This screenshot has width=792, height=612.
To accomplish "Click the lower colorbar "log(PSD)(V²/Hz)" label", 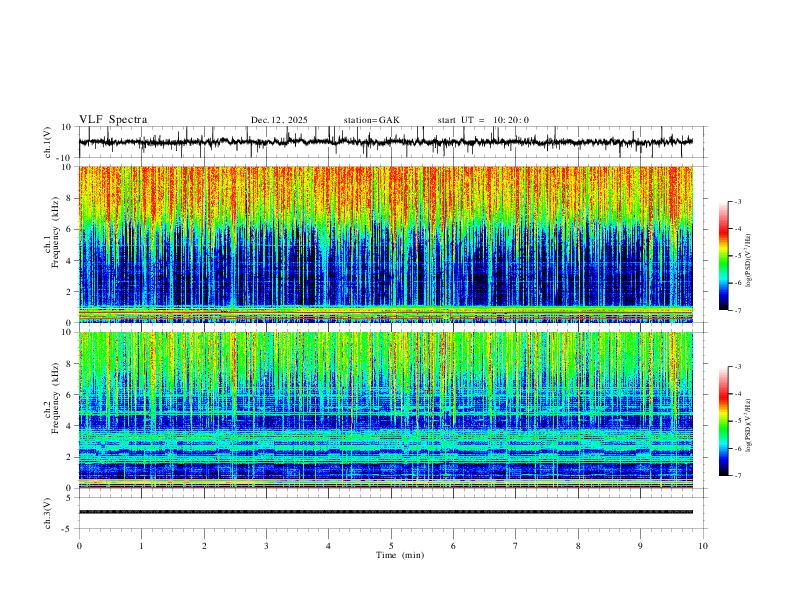I will coord(748,425).
